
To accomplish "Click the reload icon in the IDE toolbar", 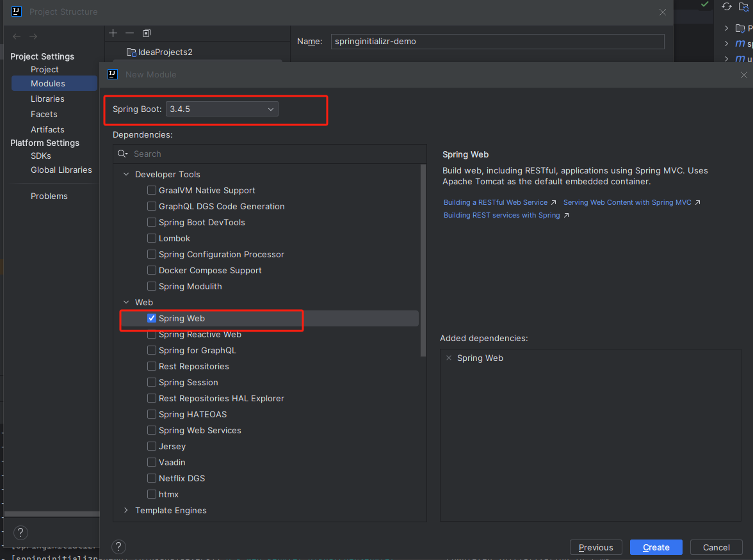I will click(727, 6).
